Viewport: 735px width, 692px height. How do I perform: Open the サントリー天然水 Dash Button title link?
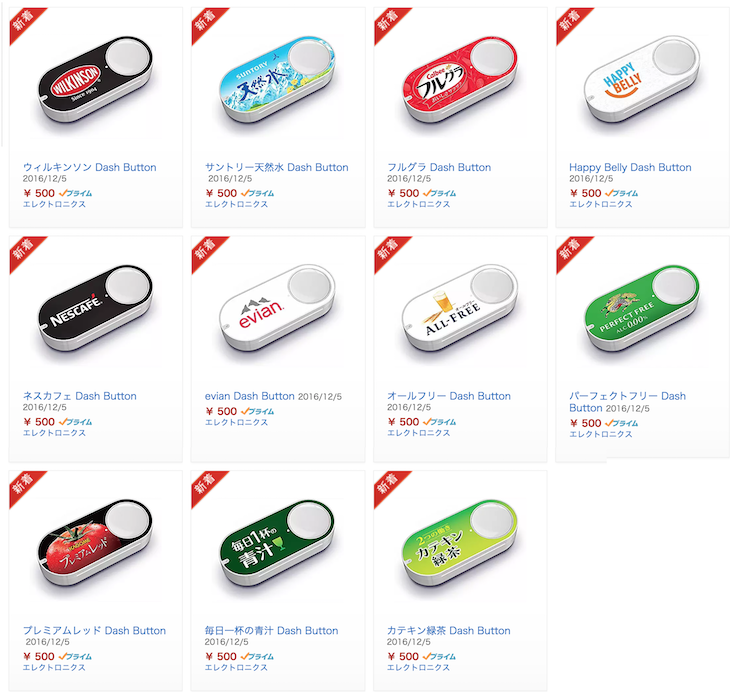(277, 167)
